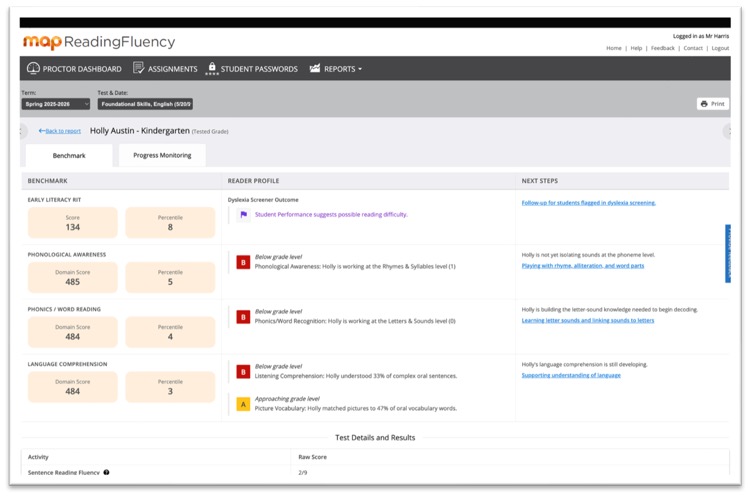Image resolution: width=750 pixels, height=498 pixels.
Task: Click the Student Passwords lock icon
Action: (212, 68)
